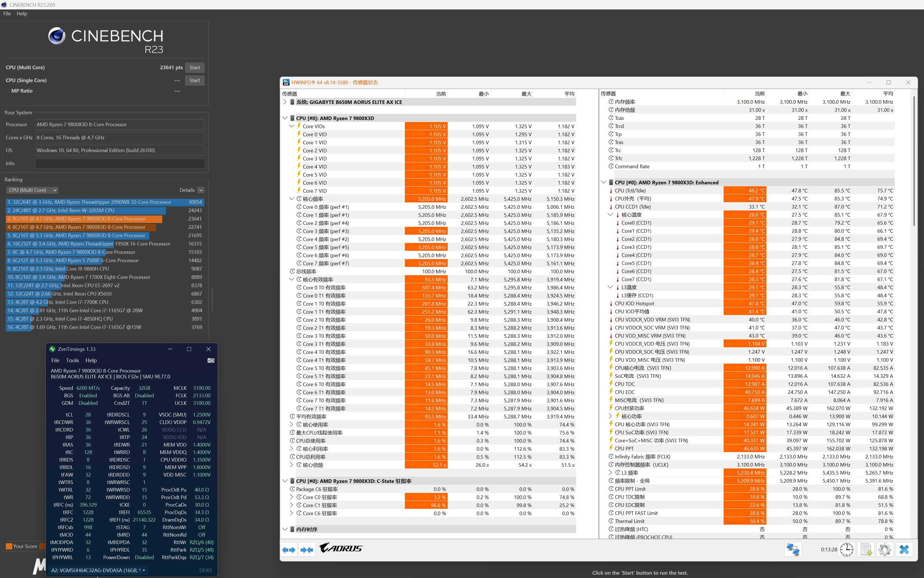The width and height of the screenshot is (924, 578).
Task: Click HWiNFO expand columns arrows icon
Action: pos(289,550)
